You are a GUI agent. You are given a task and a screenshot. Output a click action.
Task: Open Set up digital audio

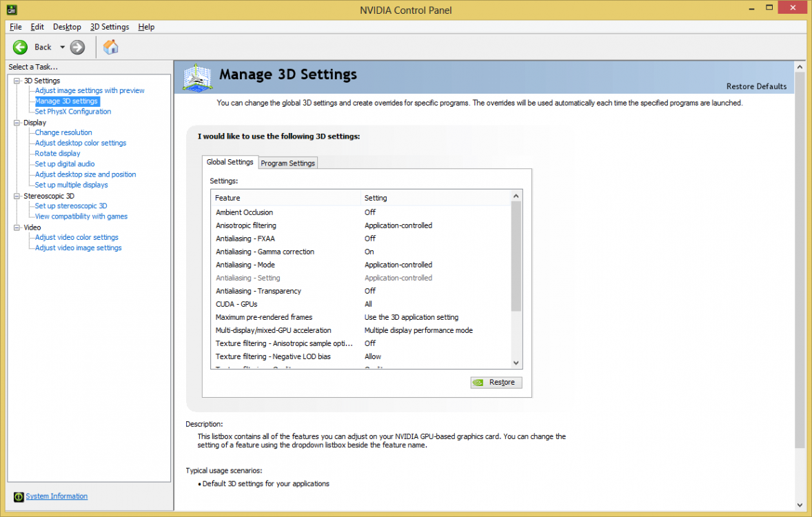(65, 163)
